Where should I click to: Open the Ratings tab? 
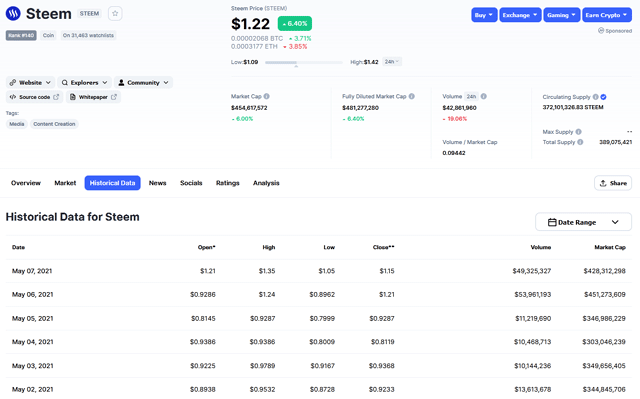click(x=227, y=183)
